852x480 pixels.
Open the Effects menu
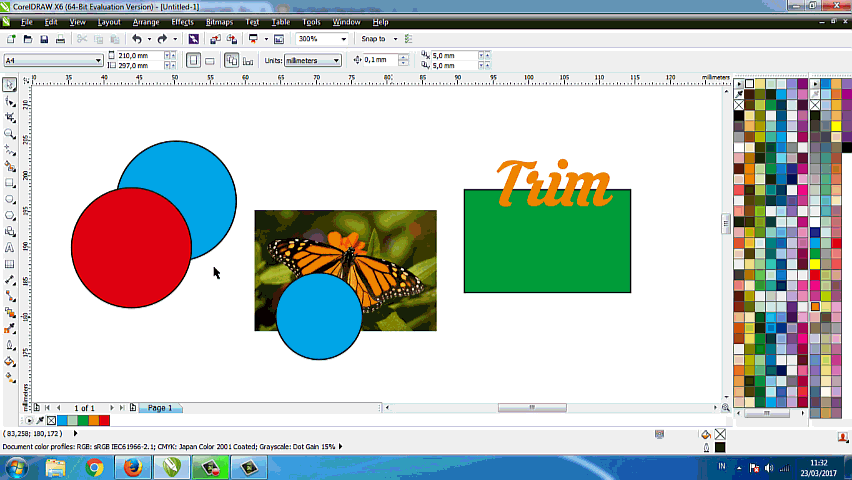click(182, 22)
